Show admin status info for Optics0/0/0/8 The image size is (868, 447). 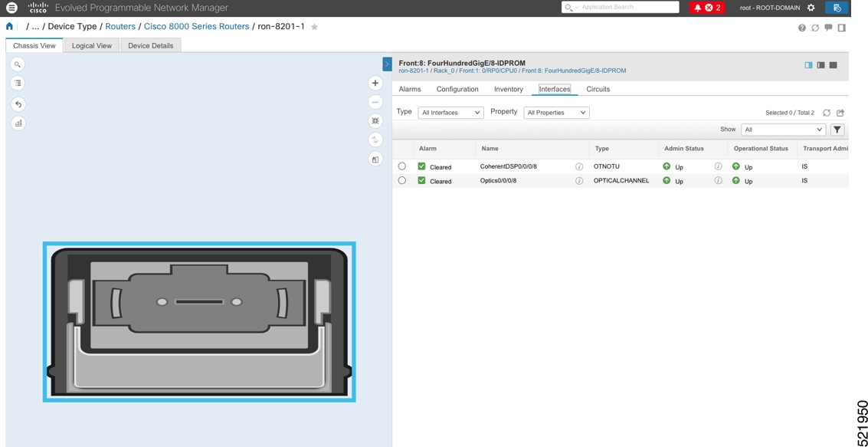tap(718, 181)
